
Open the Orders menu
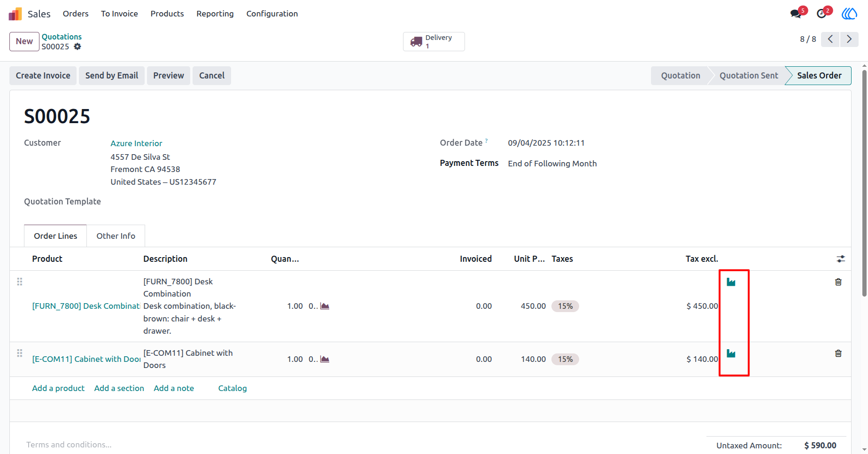tap(76, 14)
